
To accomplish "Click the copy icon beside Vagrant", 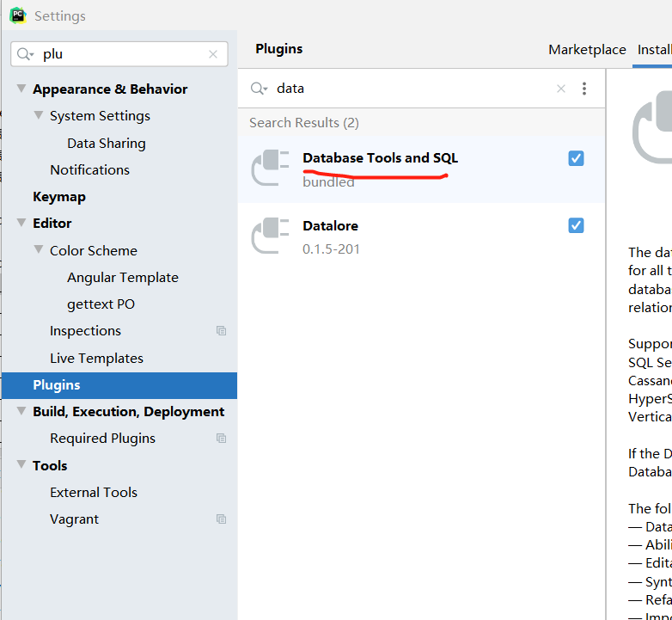I will [x=221, y=519].
